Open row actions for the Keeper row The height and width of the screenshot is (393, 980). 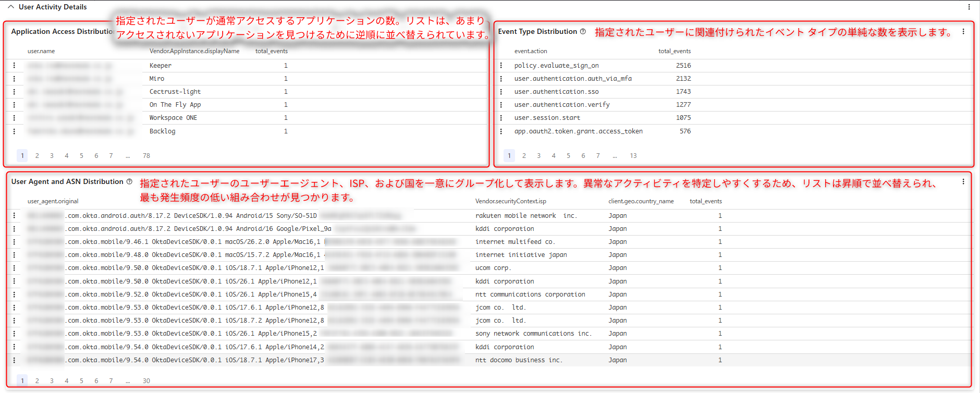click(14, 66)
